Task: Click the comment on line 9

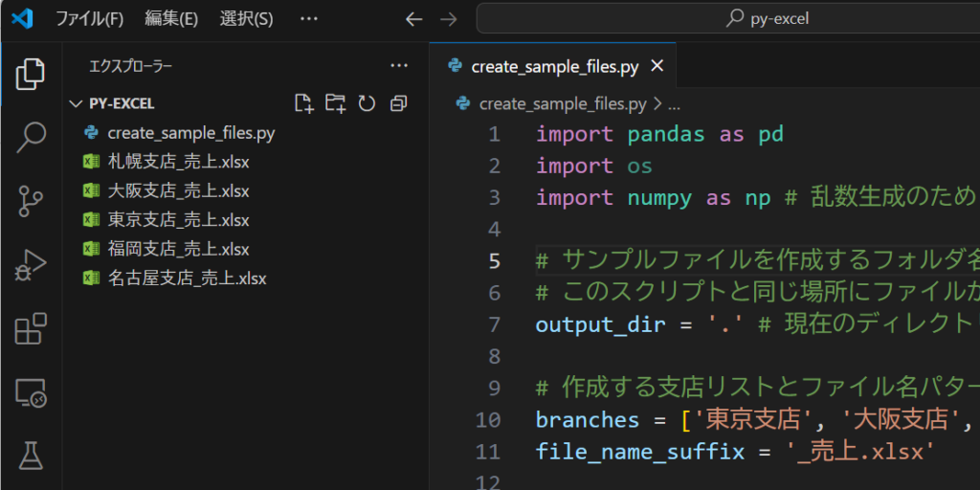Action: tap(758, 389)
